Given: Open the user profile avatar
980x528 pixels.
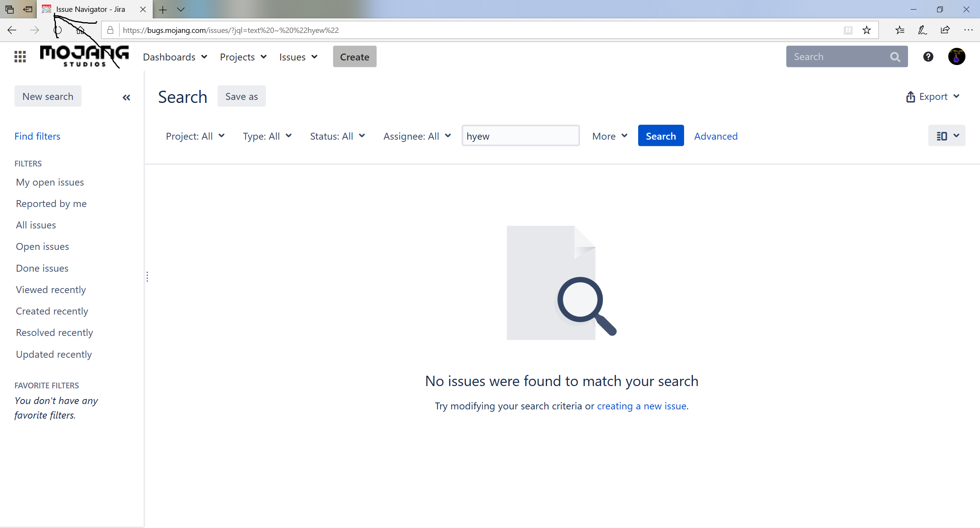Looking at the screenshot, I should tap(956, 57).
